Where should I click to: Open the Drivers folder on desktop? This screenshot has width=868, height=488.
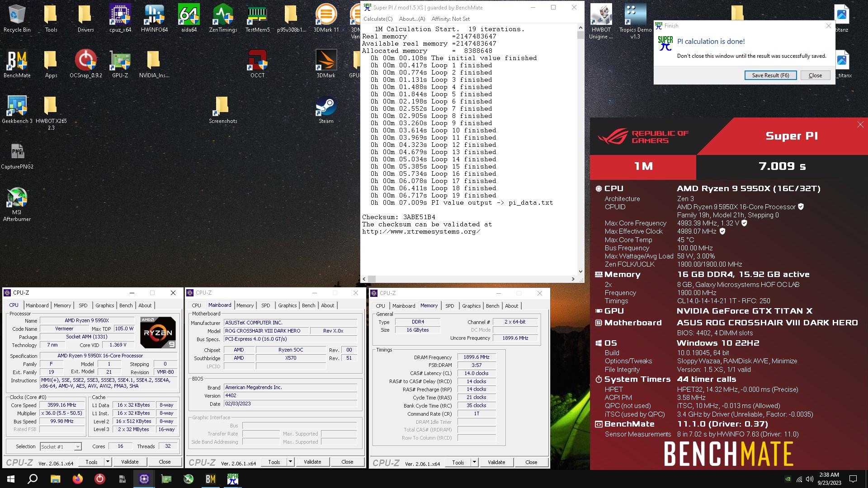click(x=85, y=19)
